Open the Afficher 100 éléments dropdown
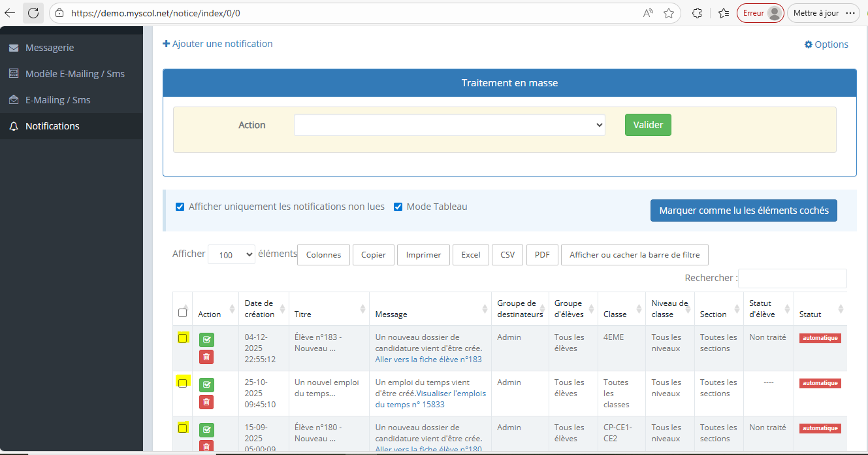868x455 pixels. (x=231, y=255)
